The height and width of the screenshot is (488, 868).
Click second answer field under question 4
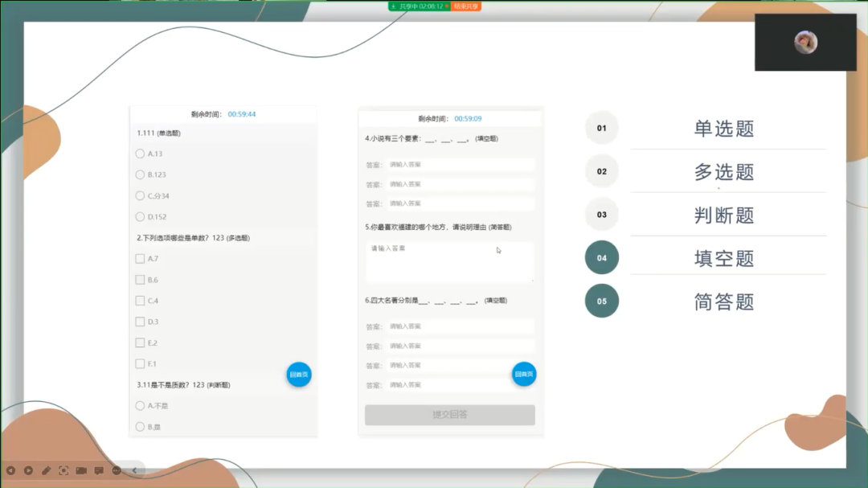tap(460, 184)
